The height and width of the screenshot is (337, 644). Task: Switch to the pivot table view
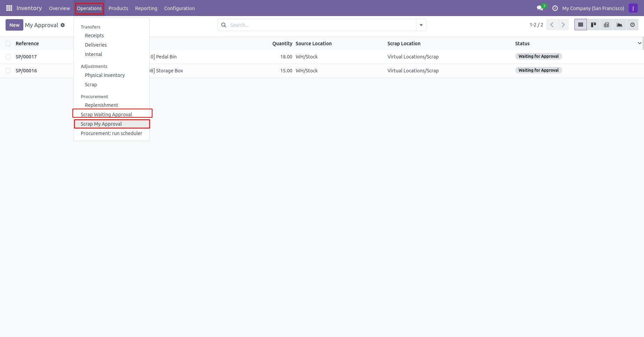(x=606, y=25)
